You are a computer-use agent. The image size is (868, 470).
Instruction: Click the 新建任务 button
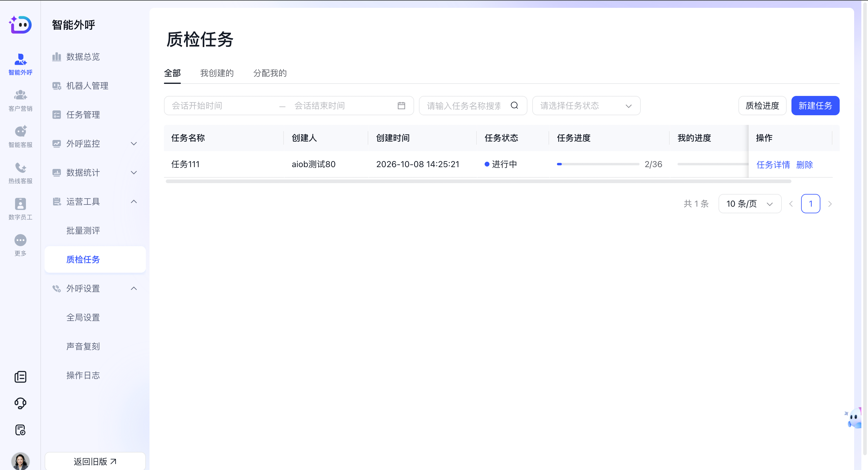point(815,106)
